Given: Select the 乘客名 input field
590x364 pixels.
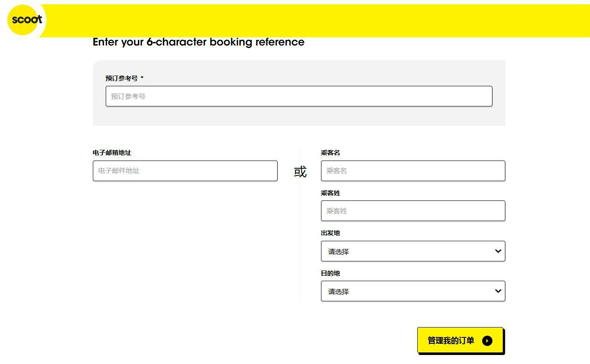Looking at the screenshot, I should [413, 171].
